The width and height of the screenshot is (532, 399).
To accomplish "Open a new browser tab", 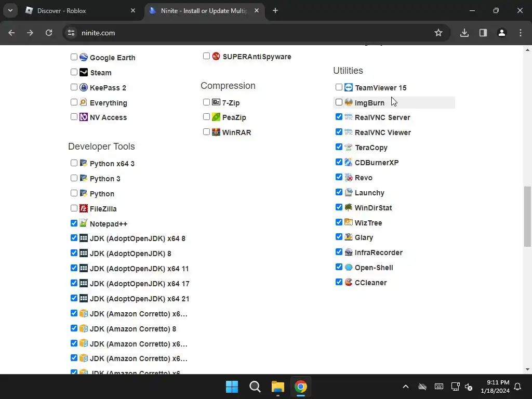I will coord(275,10).
